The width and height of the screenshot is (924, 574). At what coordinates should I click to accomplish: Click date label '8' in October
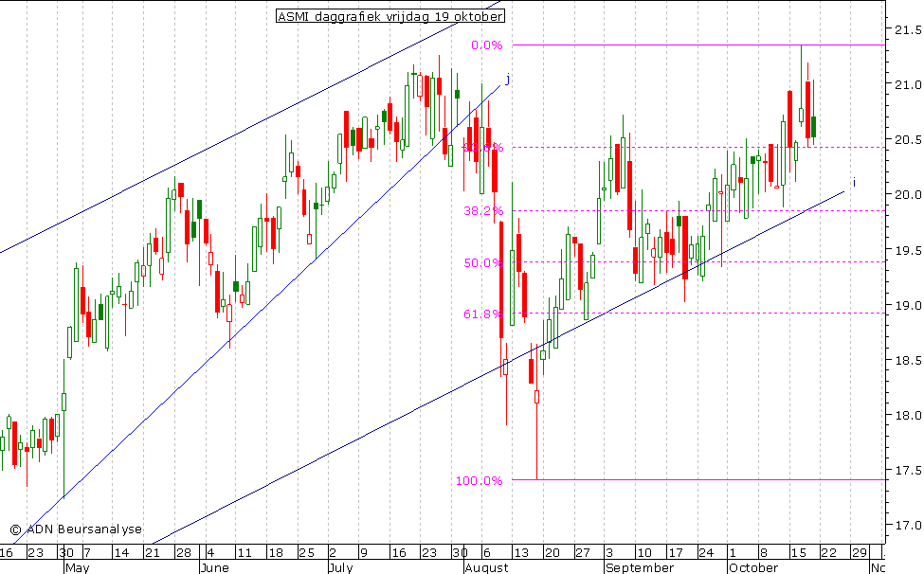click(764, 553)
